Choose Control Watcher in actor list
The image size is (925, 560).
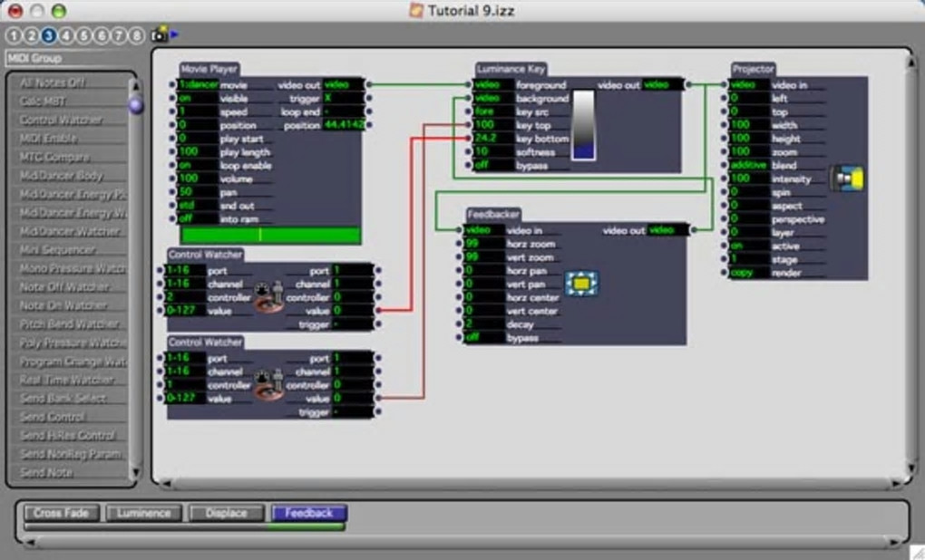pyautogui.click(x=70, y=121)
